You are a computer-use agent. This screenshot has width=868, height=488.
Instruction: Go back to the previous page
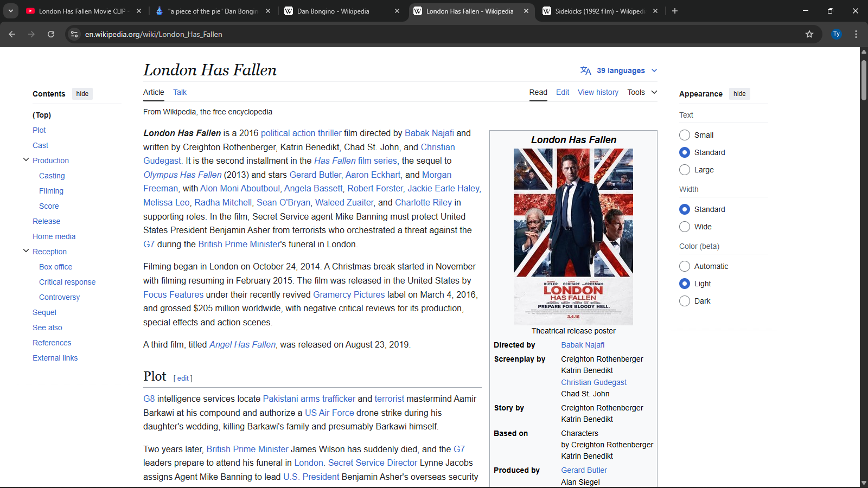pos(12,34)
